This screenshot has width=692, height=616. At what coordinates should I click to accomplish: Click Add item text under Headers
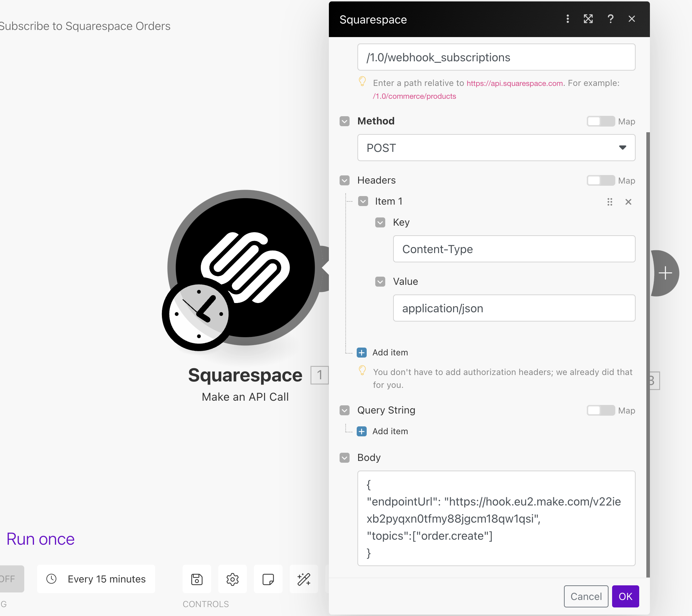tap(390, 353)
